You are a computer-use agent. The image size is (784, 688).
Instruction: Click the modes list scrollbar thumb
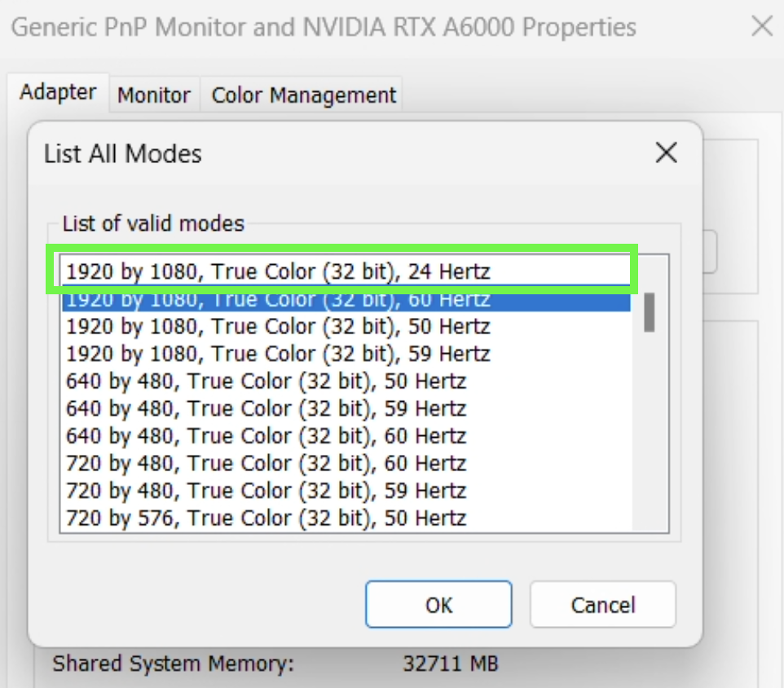coord(650,312)
